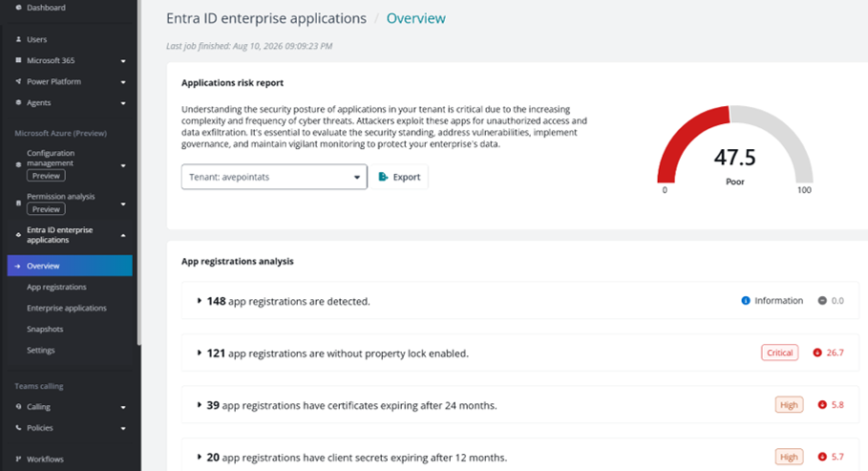This screenshot has width=868, height=471.
Task: Click Preview badge under Permission analysis
Action: click(46, 209)
